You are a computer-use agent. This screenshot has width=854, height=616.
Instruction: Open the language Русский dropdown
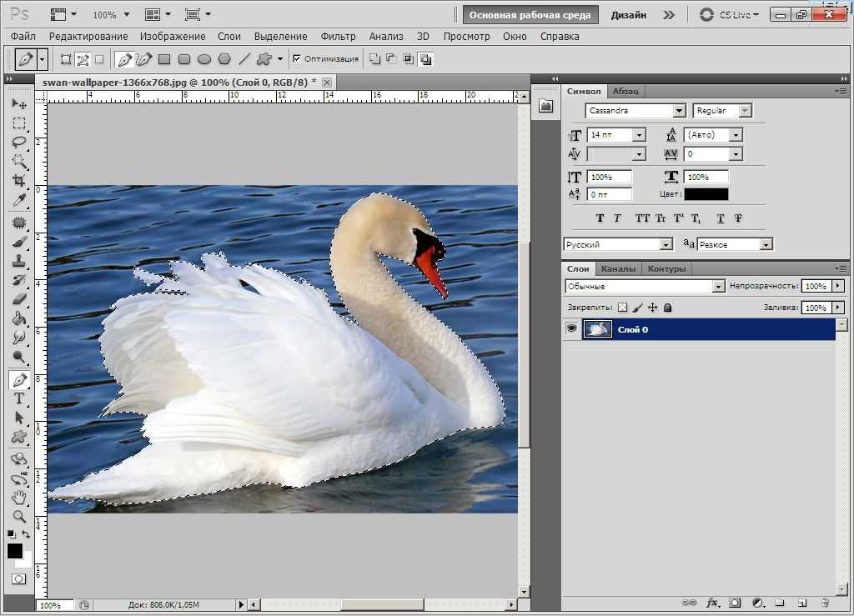coord(666,245)
